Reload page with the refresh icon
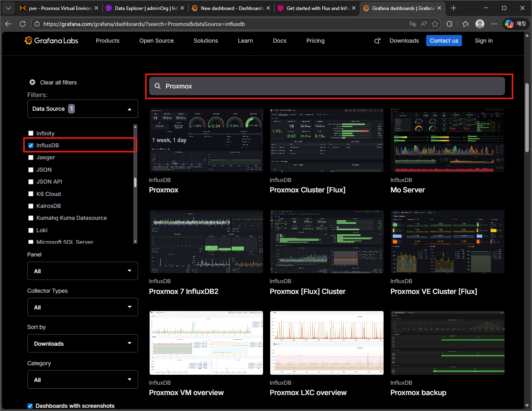This screenshot has width=532, height=411. point(23,24)
